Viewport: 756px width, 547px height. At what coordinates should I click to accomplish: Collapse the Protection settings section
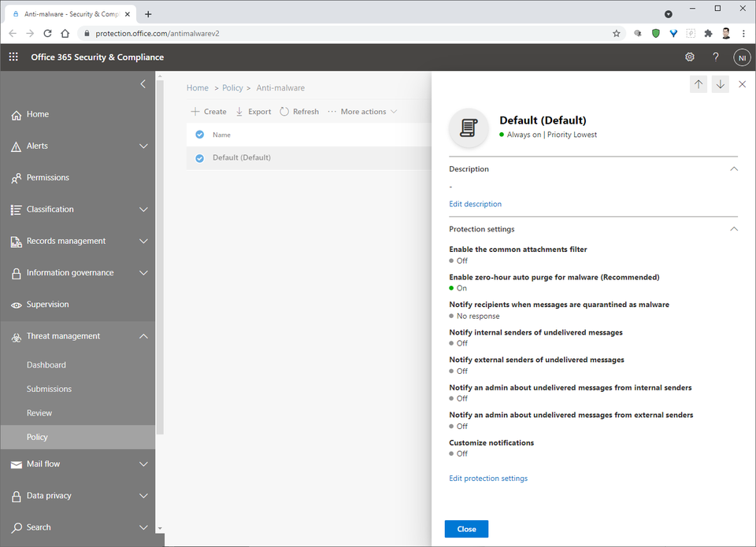[734, 229]
